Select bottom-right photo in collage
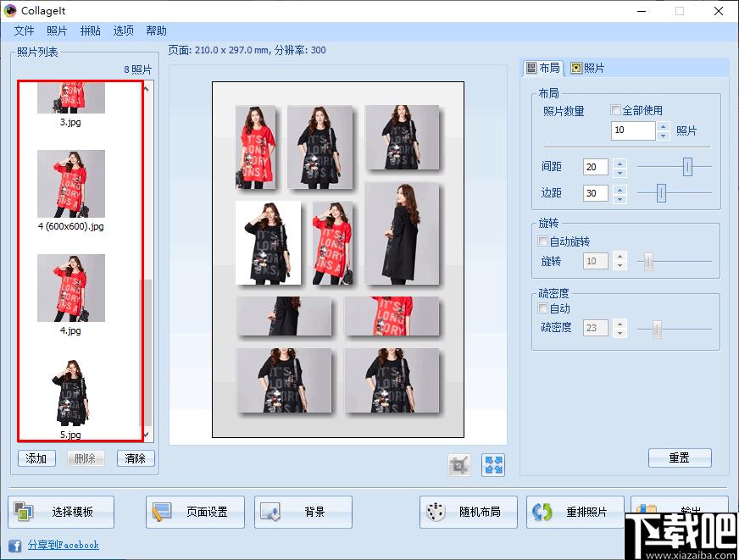739x560 pixels. pyautogui.click(x=392, y=380)
